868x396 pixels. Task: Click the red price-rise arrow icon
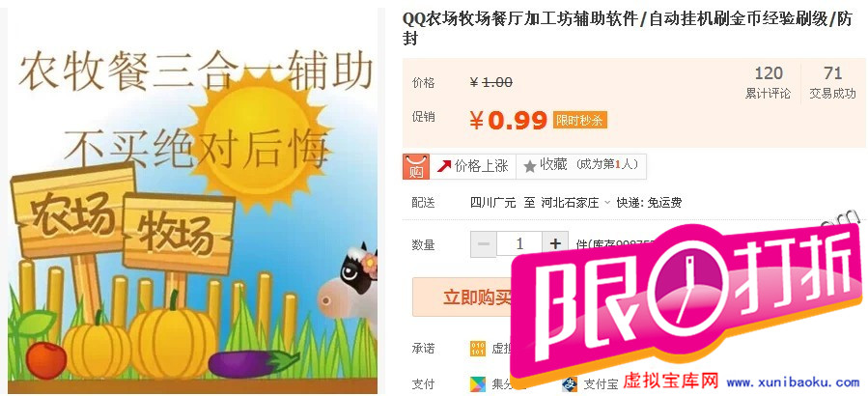pos(444,166)
